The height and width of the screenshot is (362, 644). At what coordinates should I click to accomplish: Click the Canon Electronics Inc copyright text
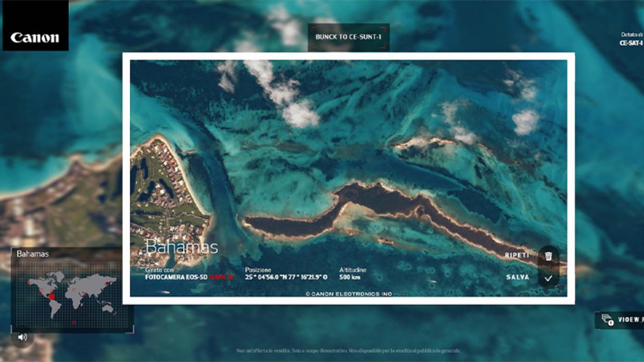pos(349,294)
